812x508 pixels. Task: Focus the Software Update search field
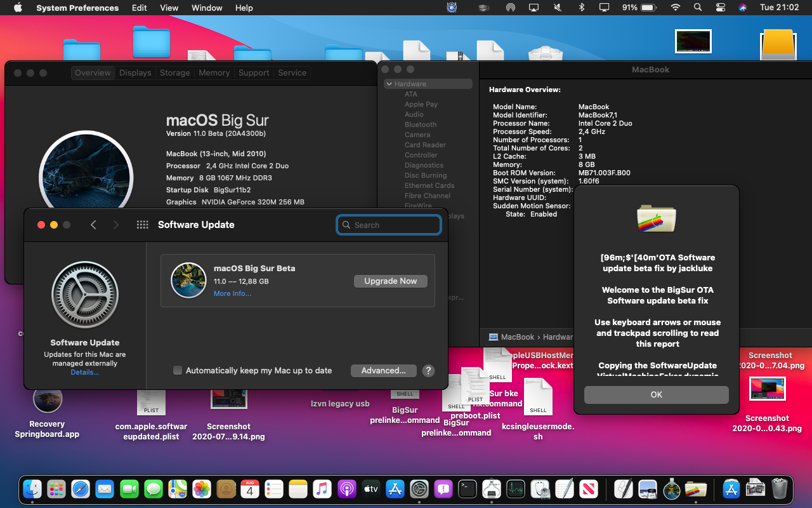[x=389, y=225]
